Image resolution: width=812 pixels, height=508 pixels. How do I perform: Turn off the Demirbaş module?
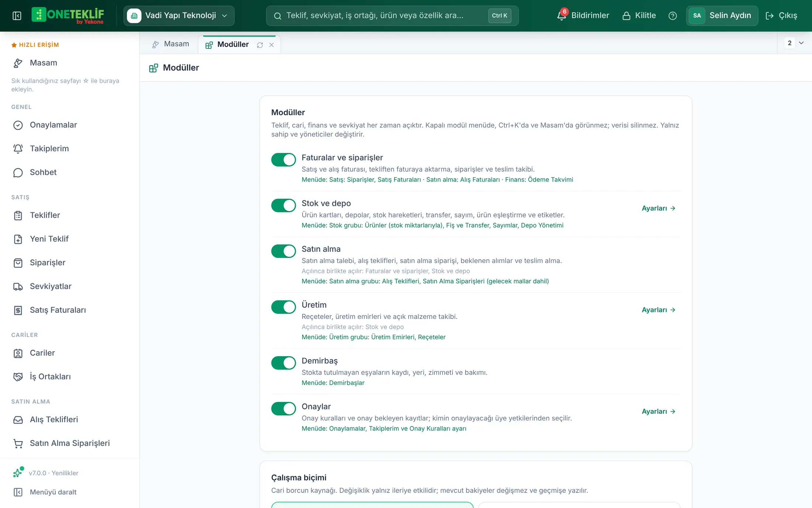[x=283, y=363]
